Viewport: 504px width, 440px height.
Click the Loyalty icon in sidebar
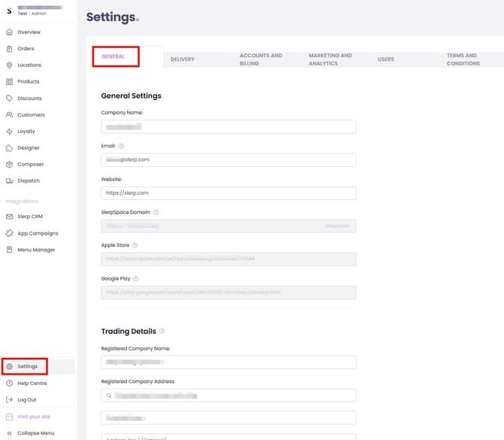[x=9, y=132]
